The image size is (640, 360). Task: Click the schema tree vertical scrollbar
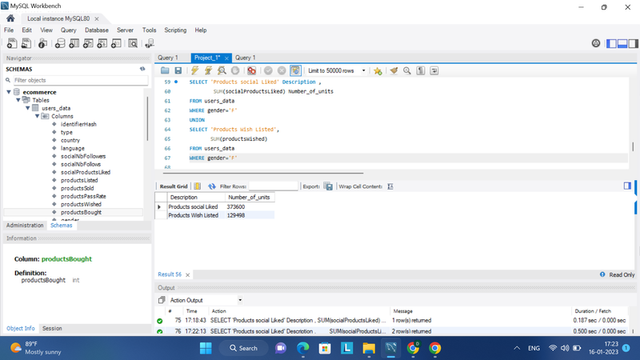(x=147, y=119)
